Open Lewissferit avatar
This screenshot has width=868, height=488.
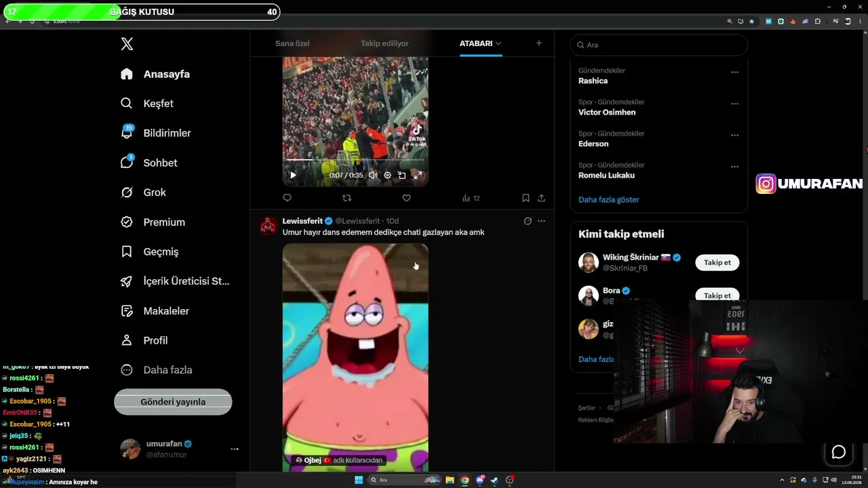pyautogui.click(x=269, y=226)
